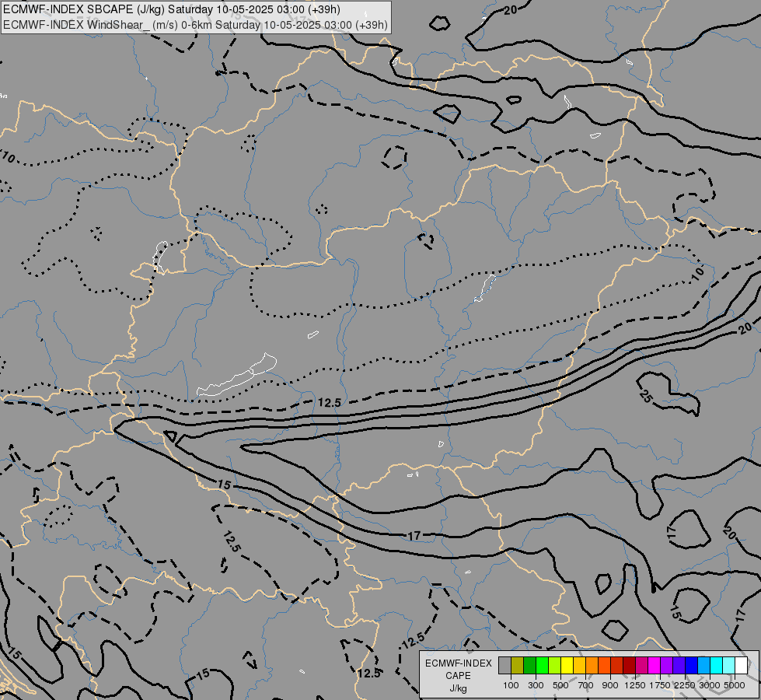Click the 25 contour label on the map
761x700 pixels.
645,397
